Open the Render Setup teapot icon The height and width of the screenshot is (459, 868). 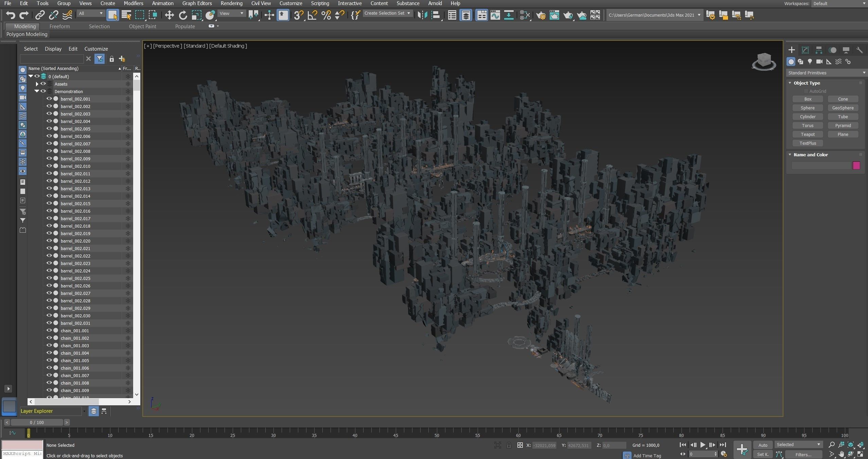[541, 15]
